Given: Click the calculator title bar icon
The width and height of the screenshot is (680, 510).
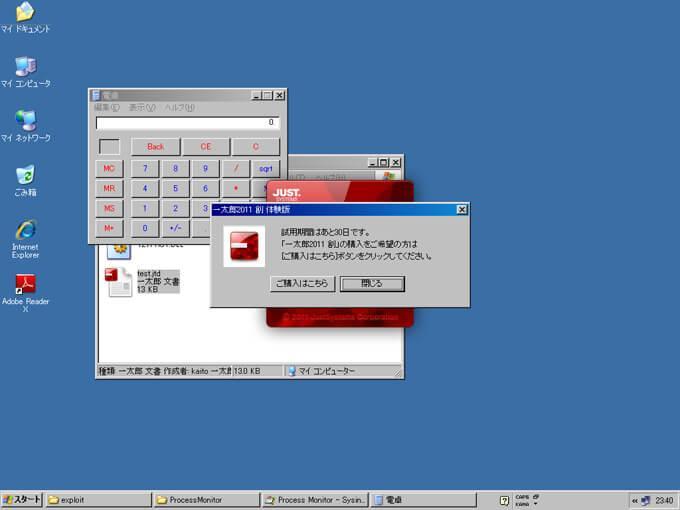Looking at the screenshot, I should point(96,95).
